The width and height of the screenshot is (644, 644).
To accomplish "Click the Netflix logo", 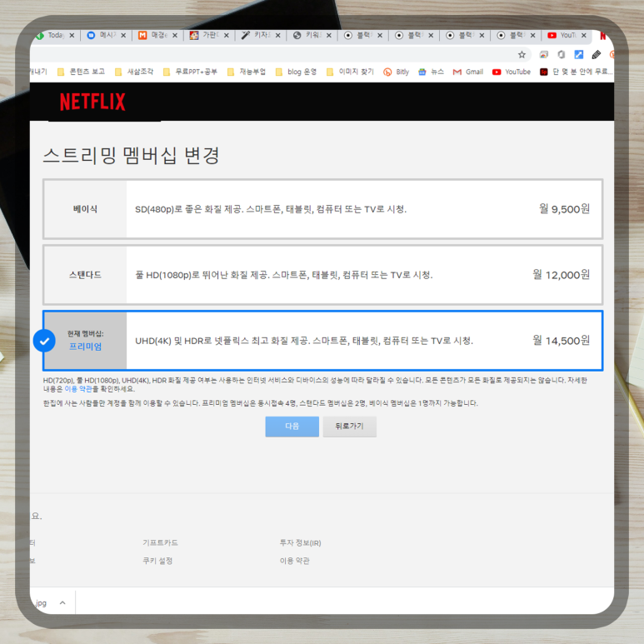I will pyautogui.click(x=92, y=102).
